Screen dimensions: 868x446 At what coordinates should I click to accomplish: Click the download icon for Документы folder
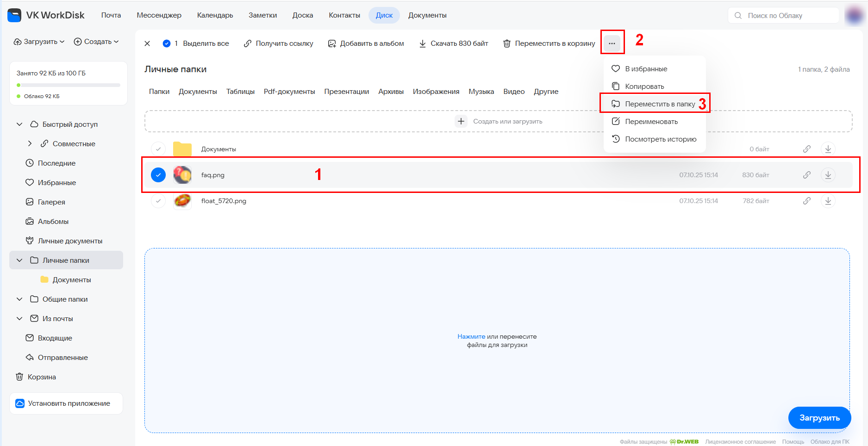pos(828,149)
